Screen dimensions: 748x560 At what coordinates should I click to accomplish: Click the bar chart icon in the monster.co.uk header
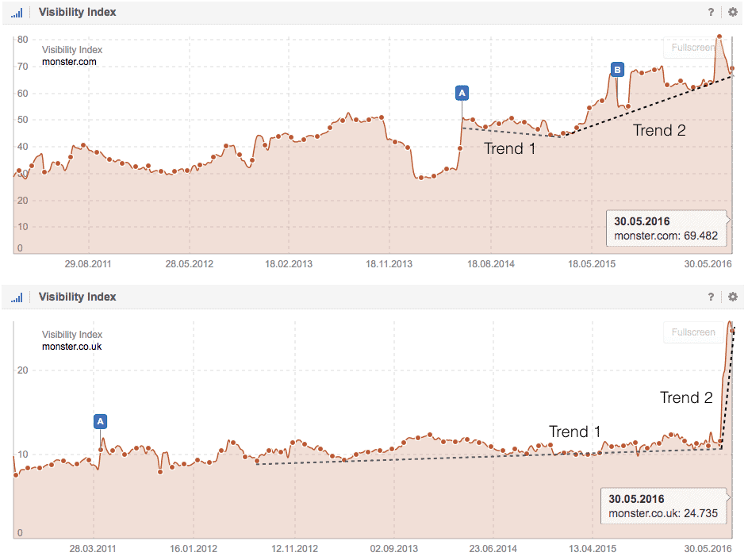point(17,297)
